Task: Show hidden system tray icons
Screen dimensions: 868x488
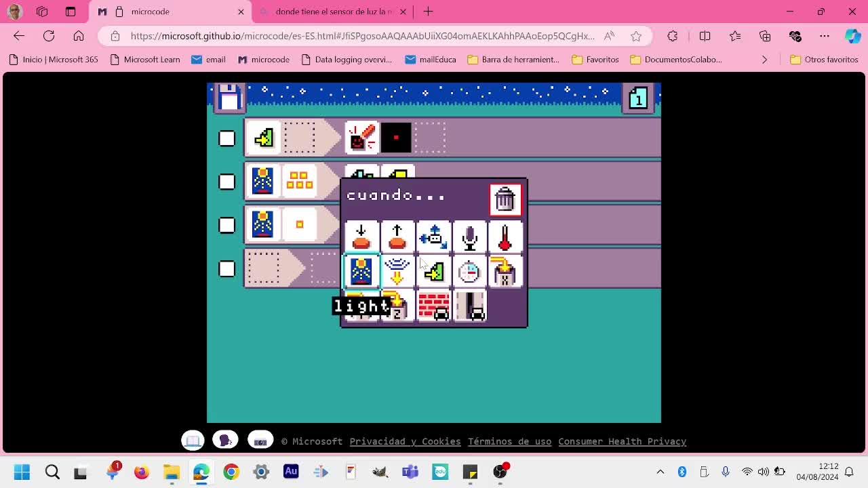Action: 660,472
